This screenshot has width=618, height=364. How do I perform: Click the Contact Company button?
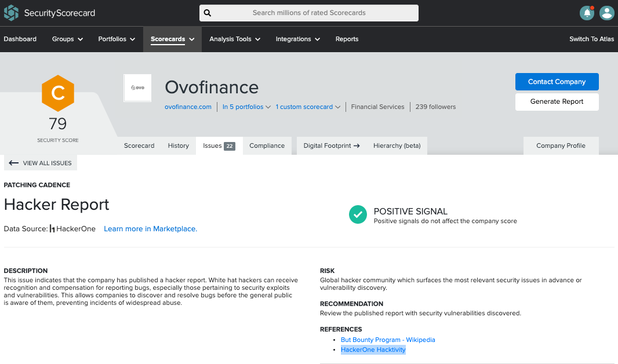point(557,82)
